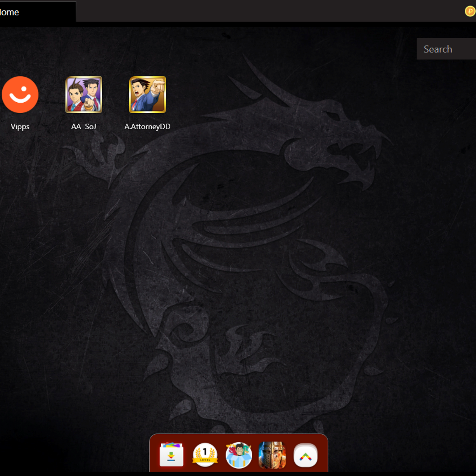
Task: Launch the Vipps app
Action: tap(20, 95)
